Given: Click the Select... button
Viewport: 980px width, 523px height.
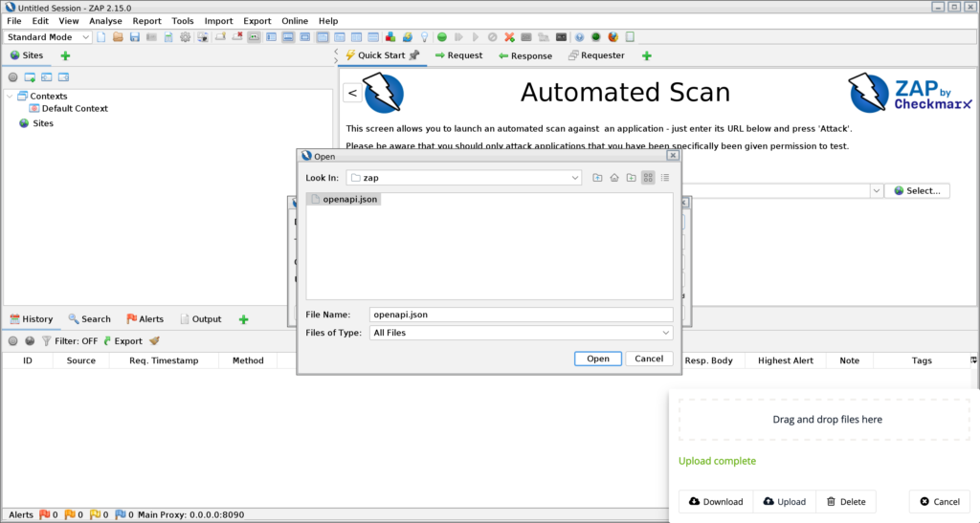Looking at the screenshot, I should [x=917, y=191].
